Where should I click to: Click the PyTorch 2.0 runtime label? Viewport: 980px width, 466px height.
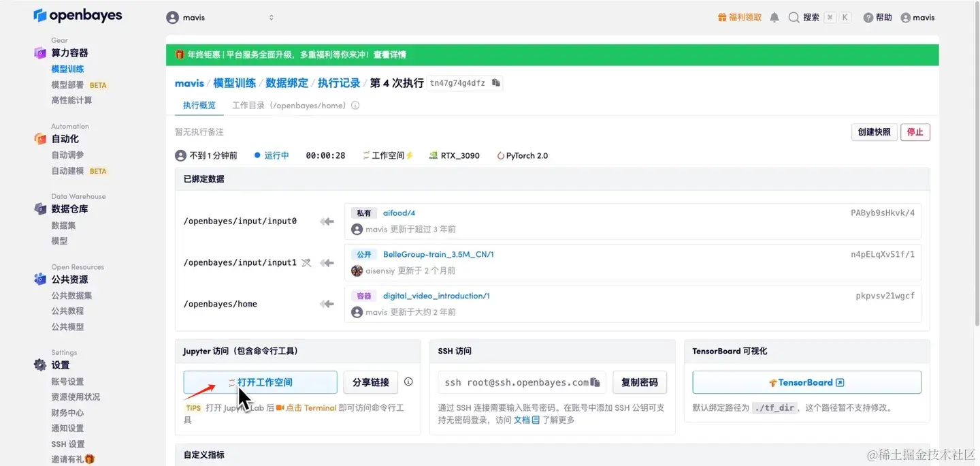point(523,155)
